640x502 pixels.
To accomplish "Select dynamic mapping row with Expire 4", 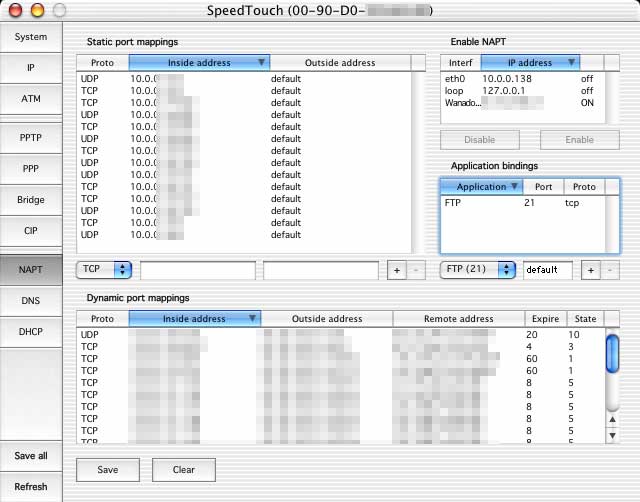I will point(341,347).
